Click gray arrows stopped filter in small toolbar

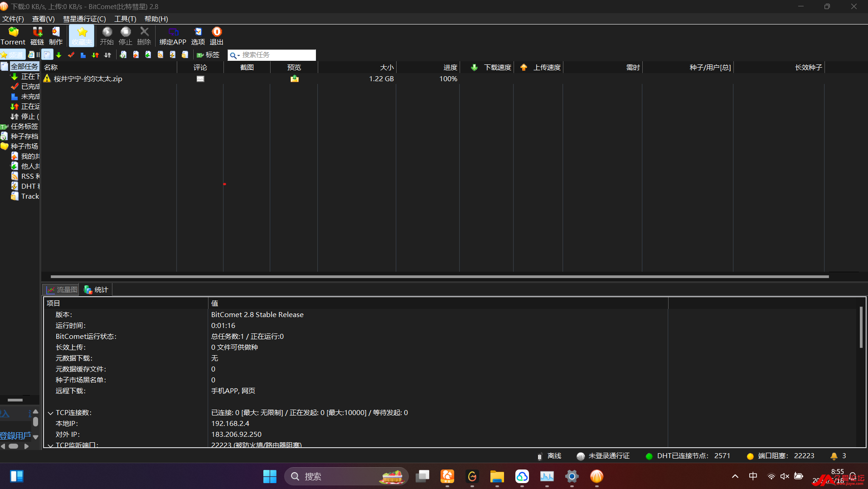107,55
